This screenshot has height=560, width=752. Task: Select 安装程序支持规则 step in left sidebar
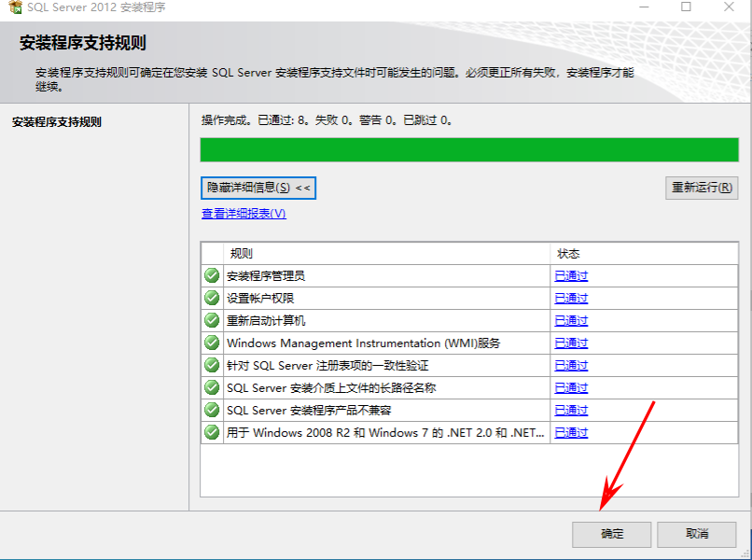tap(57, 122)
